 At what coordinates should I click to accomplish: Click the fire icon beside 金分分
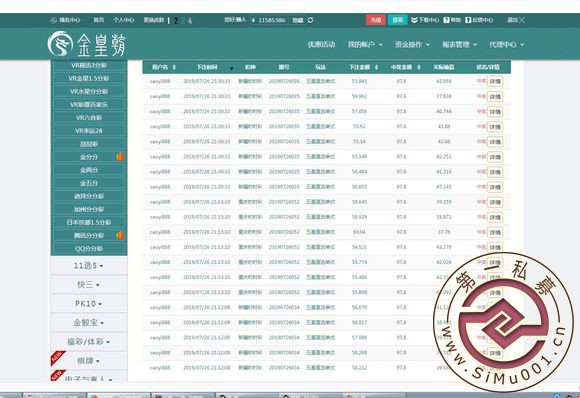(120, 156)
